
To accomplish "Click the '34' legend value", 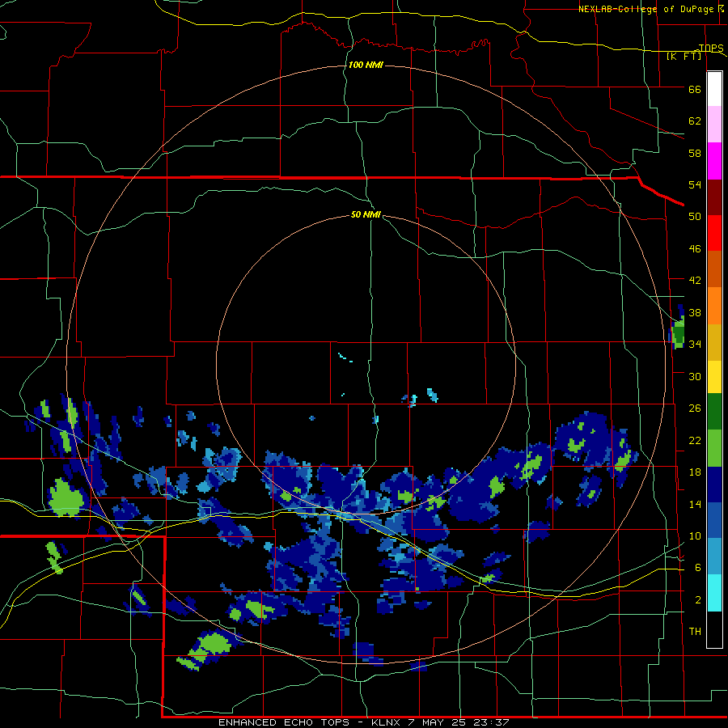I will pyautogui.click(x=695, y=345).
